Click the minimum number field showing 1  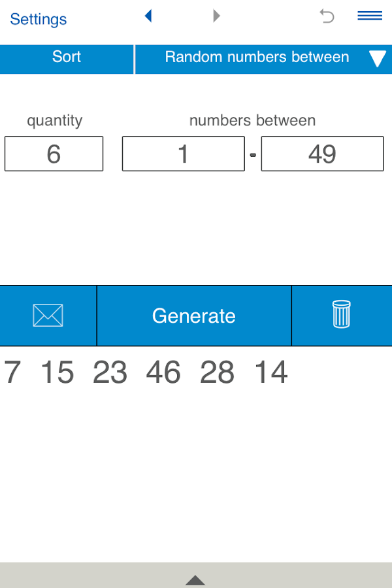(183, 154)
